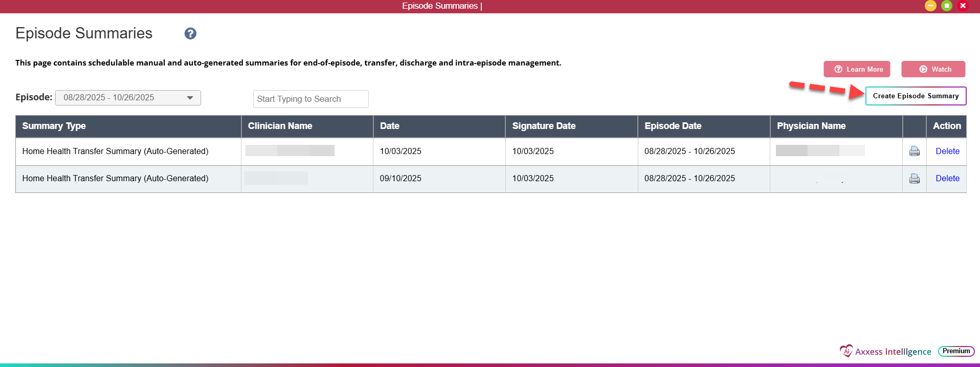Delete the summary dated 09/10/2025
Viewport: 980px width, 367px height.
point(947,179)
